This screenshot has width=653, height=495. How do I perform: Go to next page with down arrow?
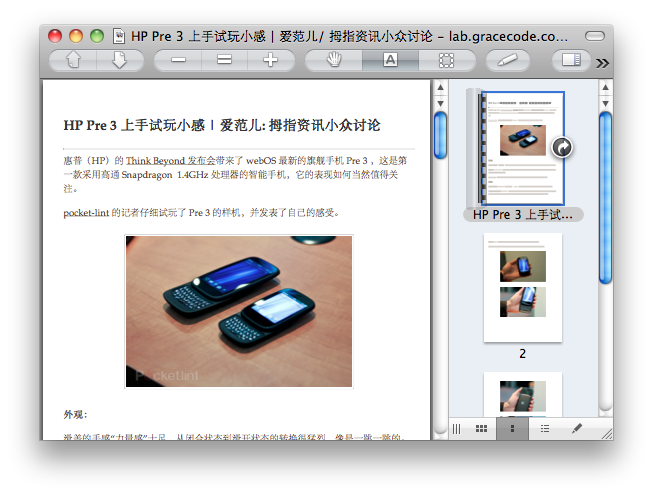(x=120, y=60)
